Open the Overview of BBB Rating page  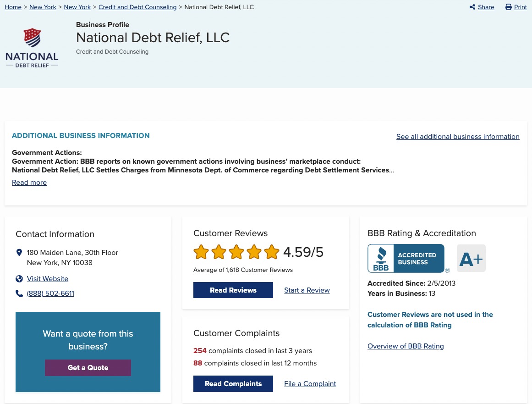[x=406, y=346]
